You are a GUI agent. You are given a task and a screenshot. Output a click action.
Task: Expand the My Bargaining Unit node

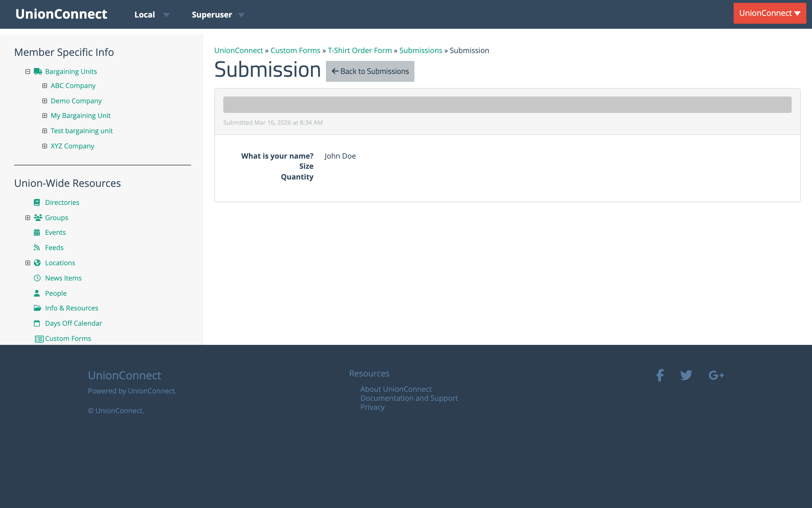(x=45, y=116)
